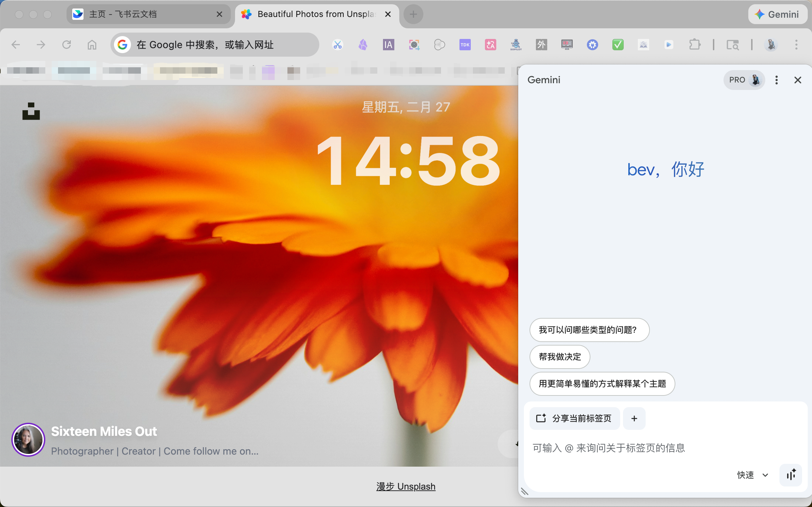The width and height of the screenshot is (812, 507).
Task: Open the 漫步 Unsplash link
Action: coord(406,486)
